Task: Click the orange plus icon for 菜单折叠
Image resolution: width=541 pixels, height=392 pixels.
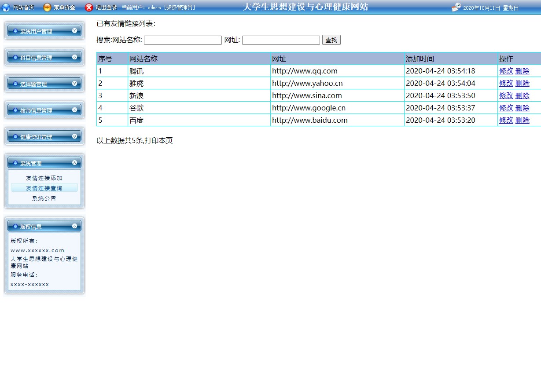Action: (x=47, y=7)
